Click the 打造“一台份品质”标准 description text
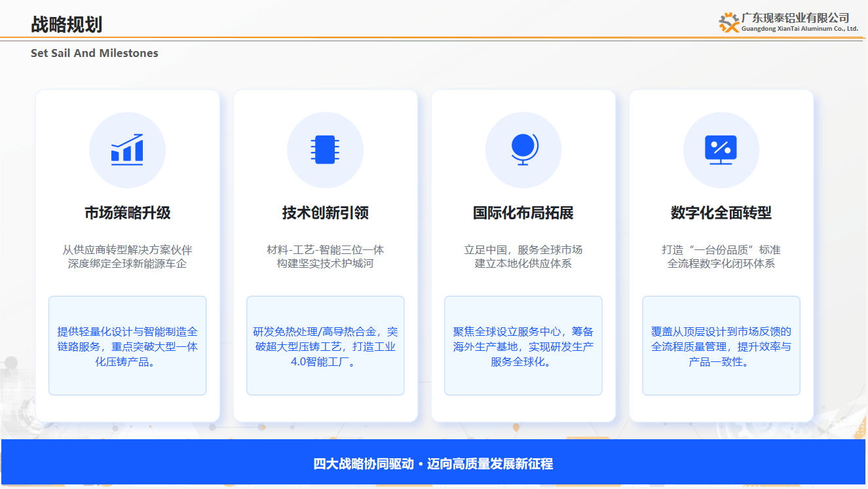This screenshot has width=868, height=489. click(x=721, y=249)
